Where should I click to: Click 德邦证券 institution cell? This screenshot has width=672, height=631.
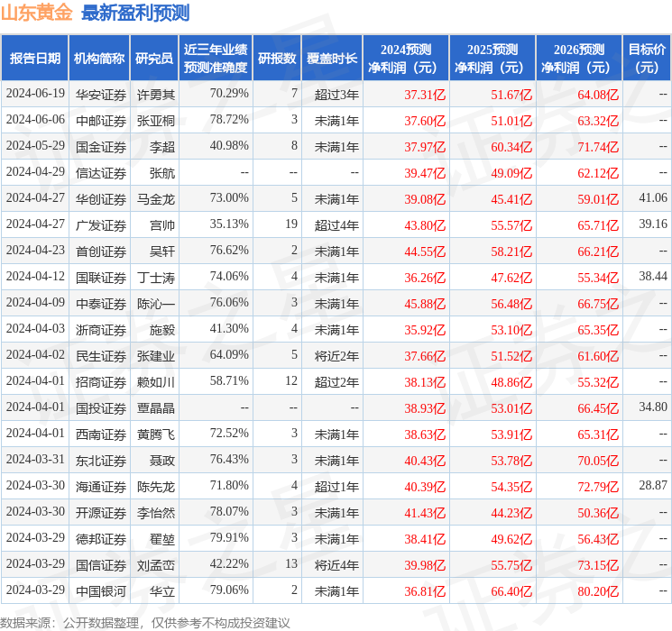pyautogui.click(x=101, y=539)
